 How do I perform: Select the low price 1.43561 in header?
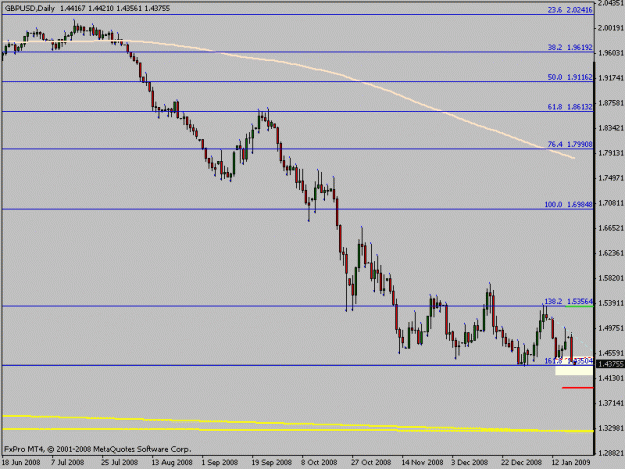[x=129, y=8]
